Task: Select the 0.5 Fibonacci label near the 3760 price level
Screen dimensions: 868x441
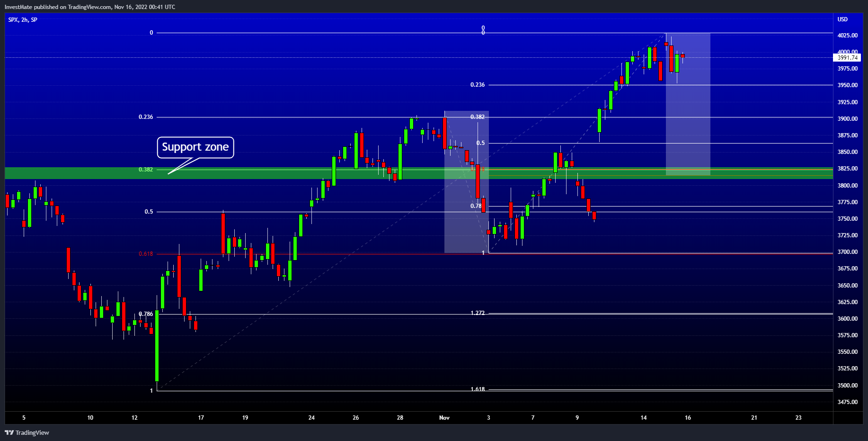Action: tap(149, 212)
